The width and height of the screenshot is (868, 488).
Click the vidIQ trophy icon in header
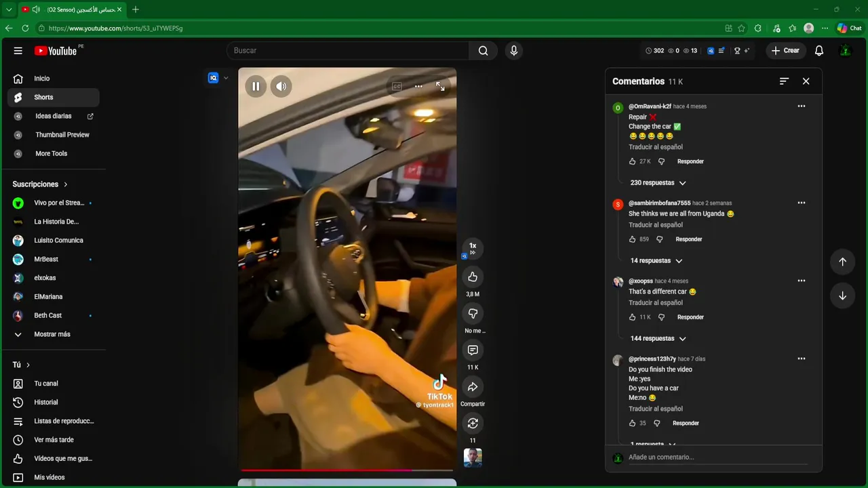pos(737,51)
